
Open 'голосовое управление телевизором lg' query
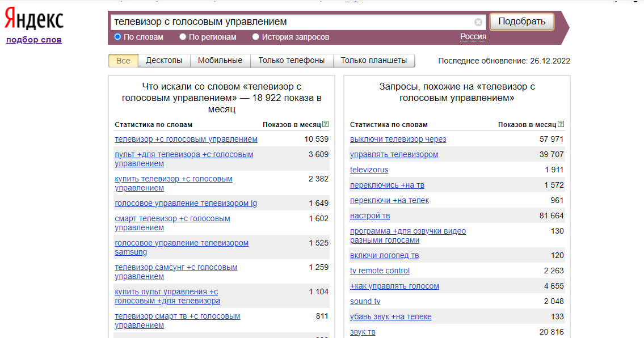coord(186,203)
